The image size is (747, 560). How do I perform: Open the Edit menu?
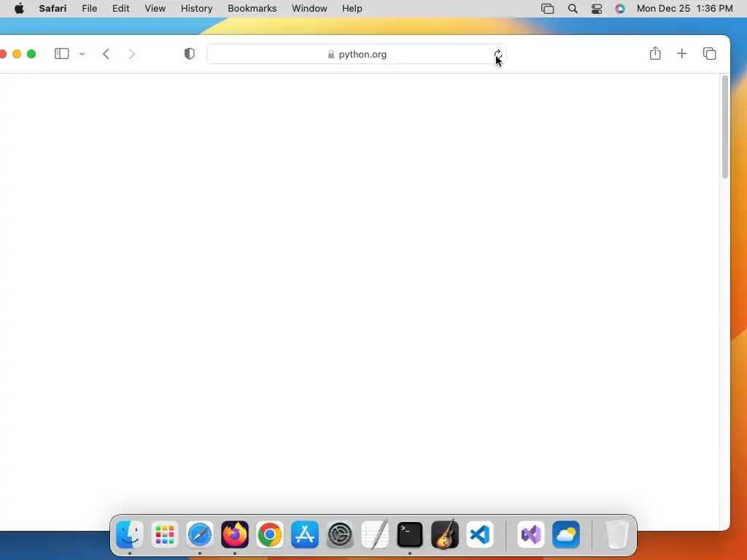coord(120,8)
